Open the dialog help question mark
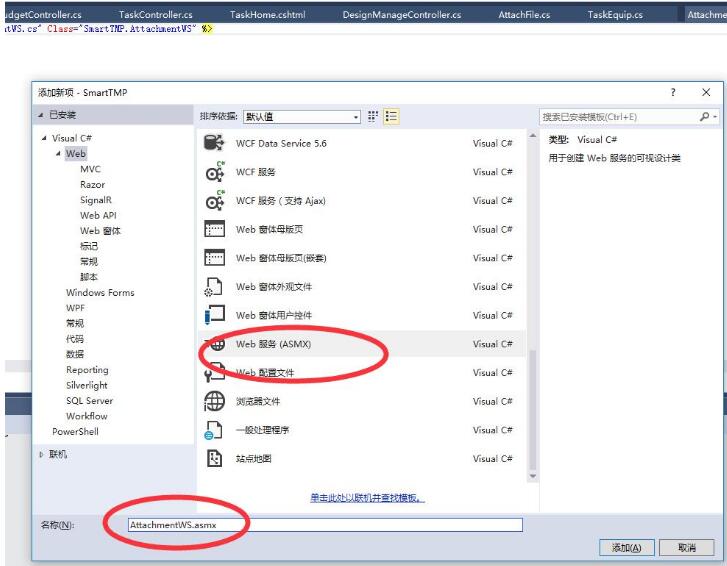The image size is (727, 566). point(673,92)
